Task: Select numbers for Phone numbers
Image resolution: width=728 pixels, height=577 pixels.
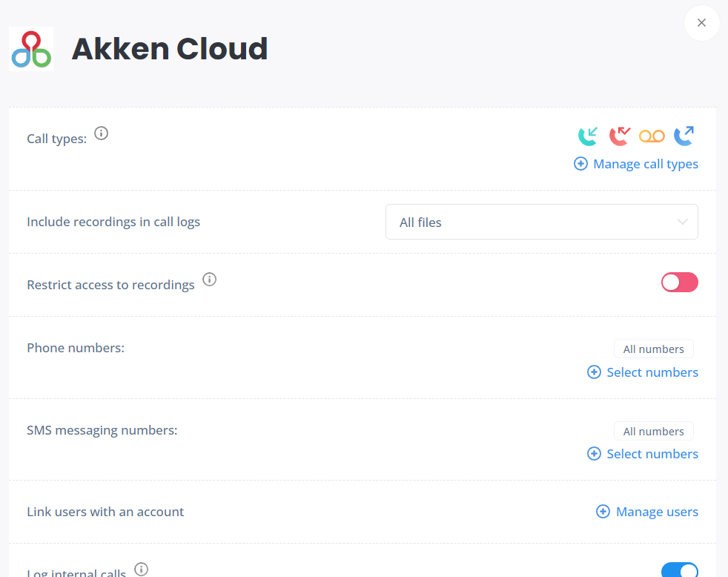Action: (652, 372)
